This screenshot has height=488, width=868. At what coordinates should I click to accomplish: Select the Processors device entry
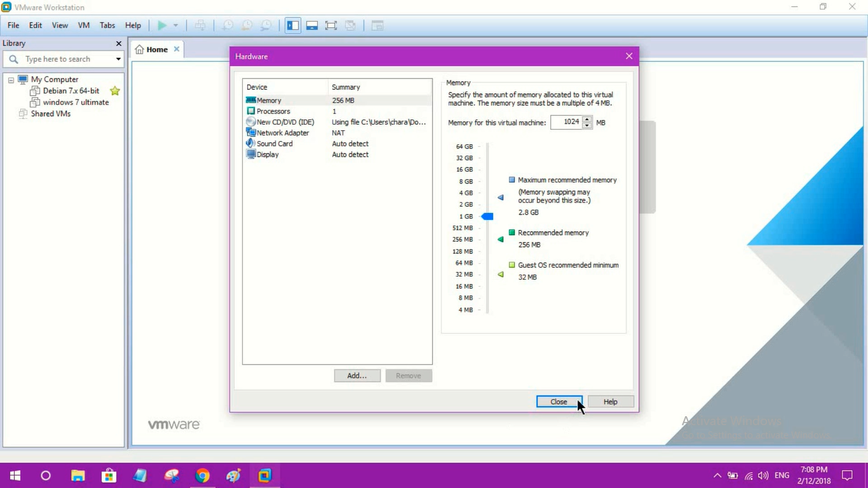(x=272, y=111)
